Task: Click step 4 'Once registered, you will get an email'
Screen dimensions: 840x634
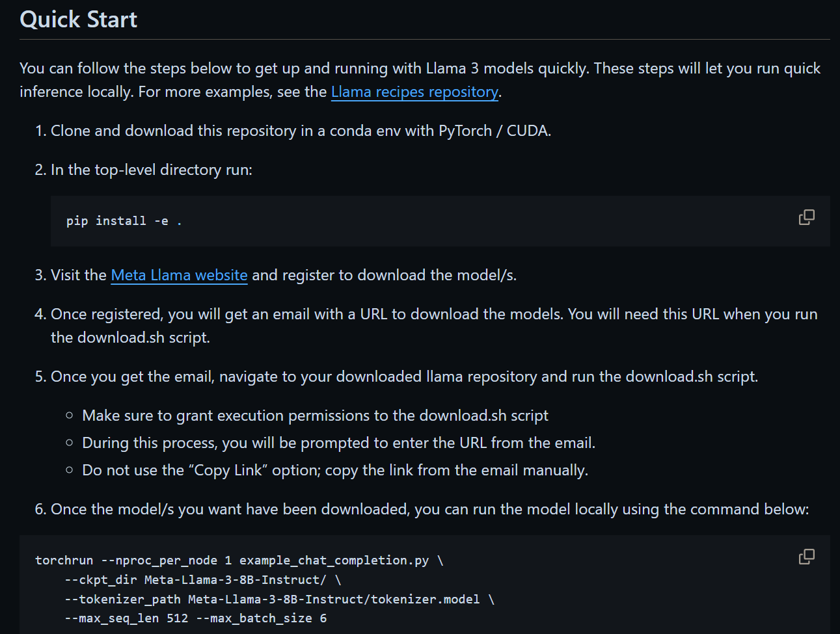Action: (434, 326)
